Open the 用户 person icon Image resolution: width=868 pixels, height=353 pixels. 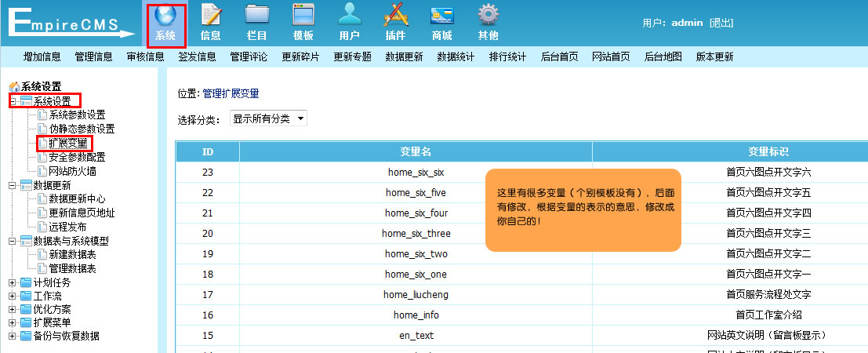pos(349,15)
